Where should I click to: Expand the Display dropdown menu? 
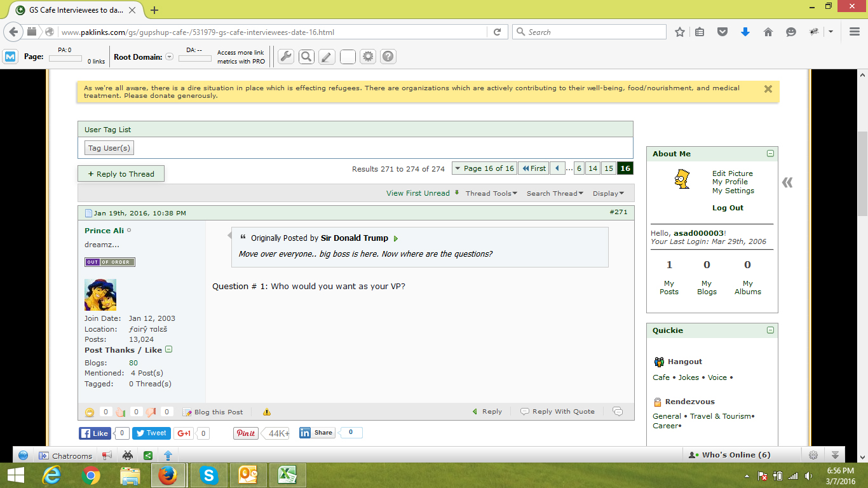(608, 193)
